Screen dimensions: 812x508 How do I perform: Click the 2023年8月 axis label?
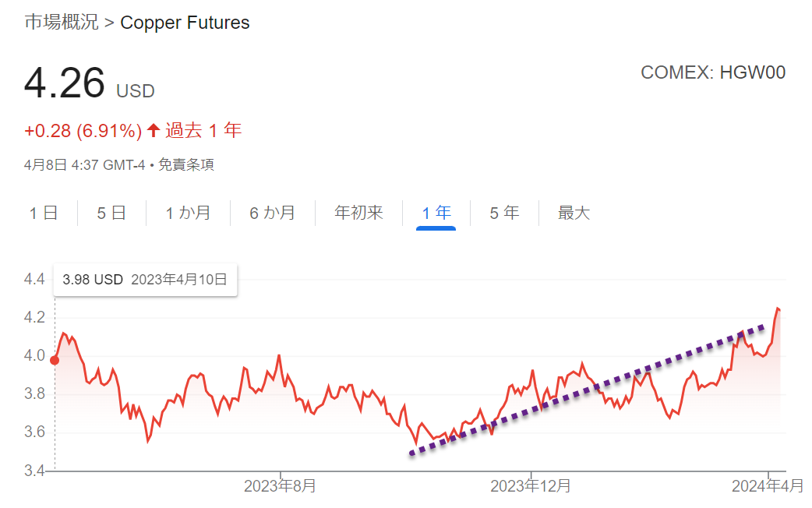(280, 485)
